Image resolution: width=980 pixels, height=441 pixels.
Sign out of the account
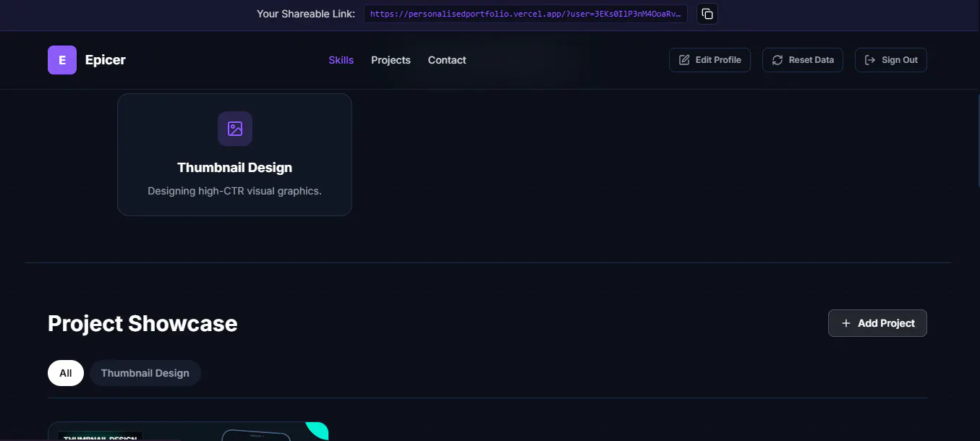point(891,60)
